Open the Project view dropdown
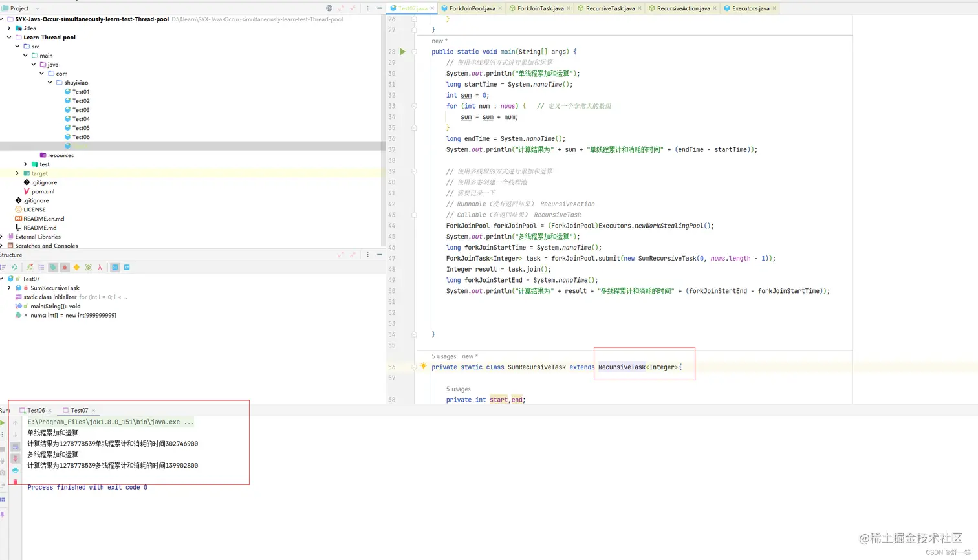The height and width of the screenshot is (560, 978). click(x=37, y=8)
